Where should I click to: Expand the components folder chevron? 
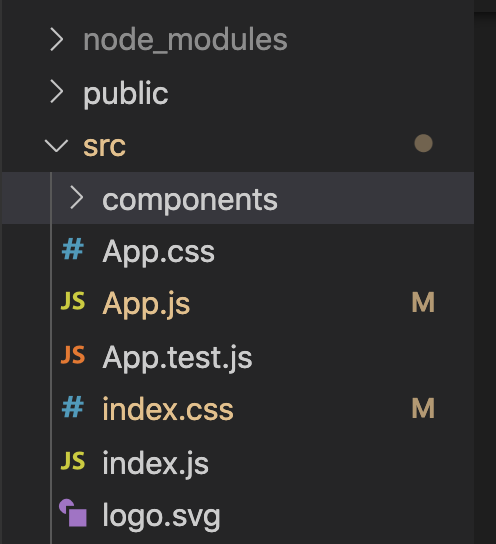76,198
